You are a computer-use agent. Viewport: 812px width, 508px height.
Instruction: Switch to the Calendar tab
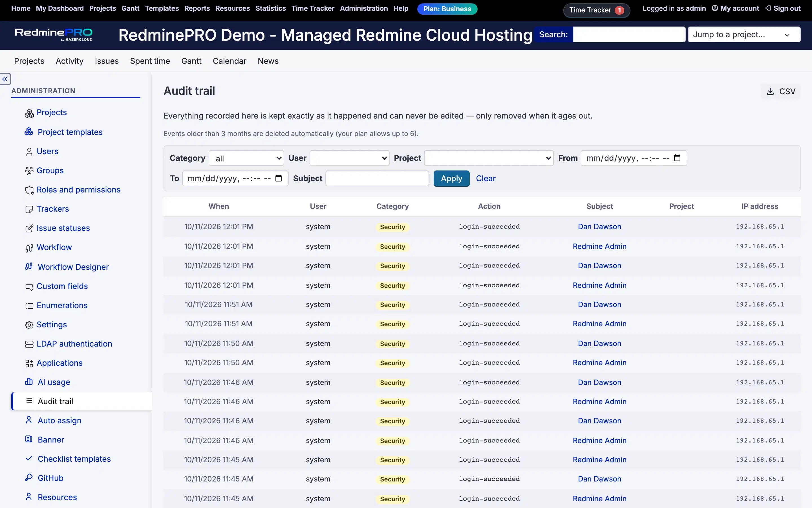(230, 61)
